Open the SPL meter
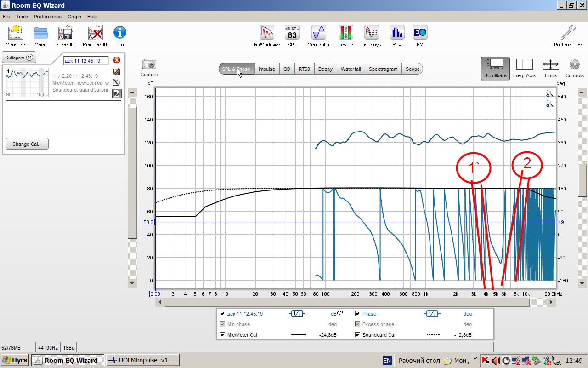Viewport: 588px width, 368px height. click(x=292, y=36)
